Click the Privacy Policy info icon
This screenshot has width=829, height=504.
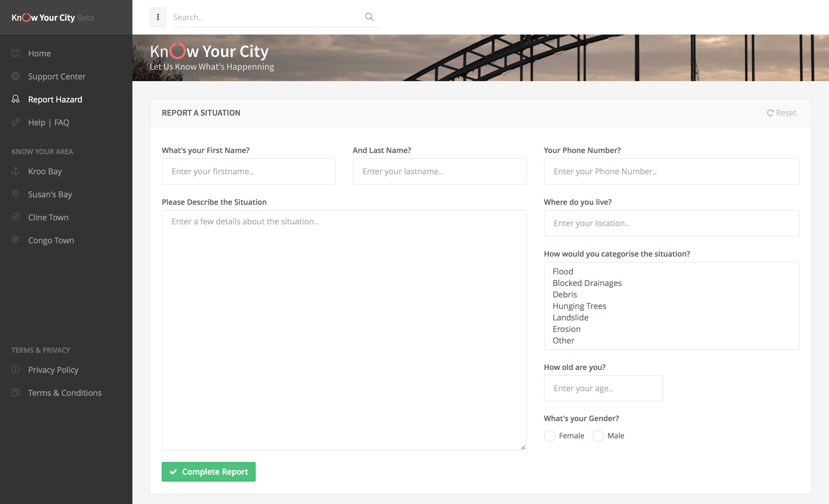point(16,369)
